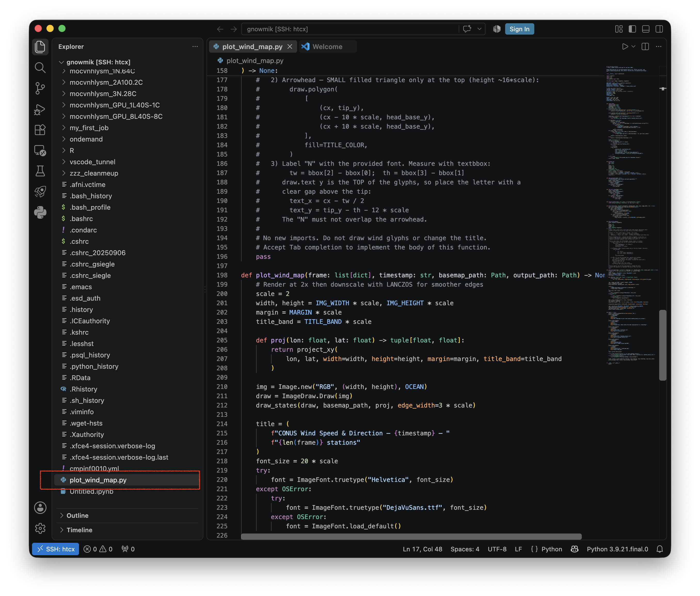The height and width of the screenshot is (596, 700).
Task: Open editor More Actions ellipsis
Action: pyautogui.click(x=658, y=47)
